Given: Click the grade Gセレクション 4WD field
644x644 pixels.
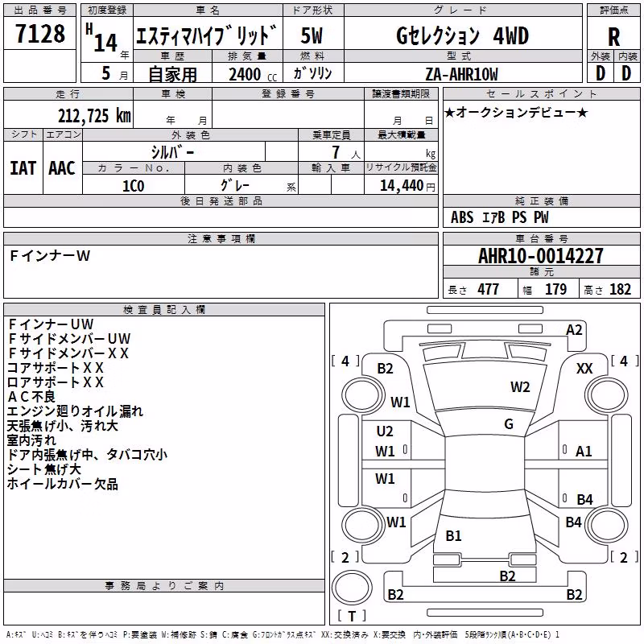Looking at the screenshot, I should pyautogui.click(x=462, y=35).
